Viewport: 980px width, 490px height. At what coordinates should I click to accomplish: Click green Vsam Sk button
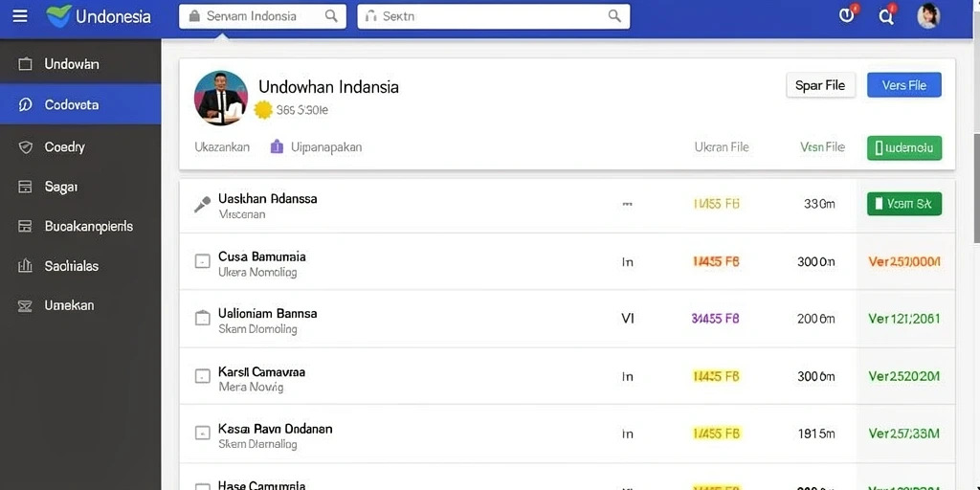[x=903, y=204]
